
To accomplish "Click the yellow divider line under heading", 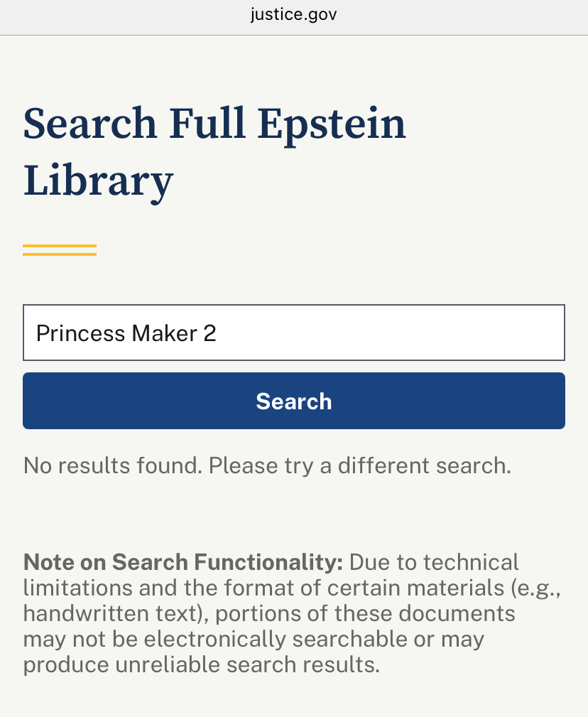I will (x=60, y=249).
